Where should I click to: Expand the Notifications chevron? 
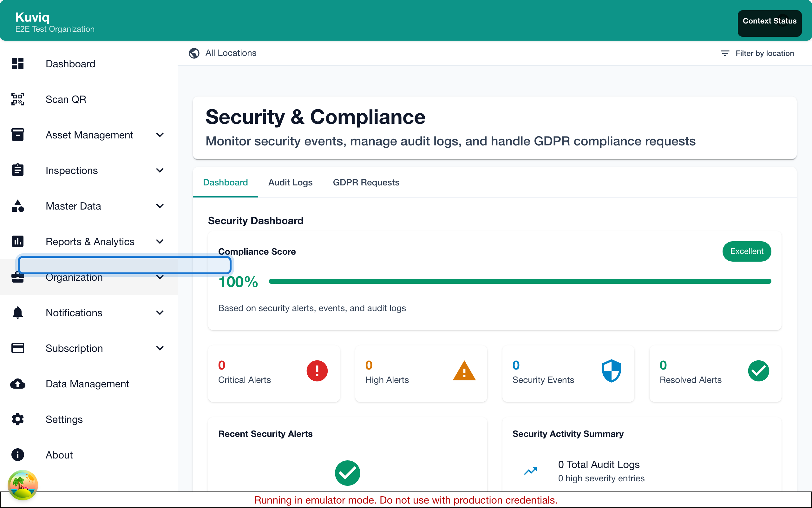pos(160,312)
